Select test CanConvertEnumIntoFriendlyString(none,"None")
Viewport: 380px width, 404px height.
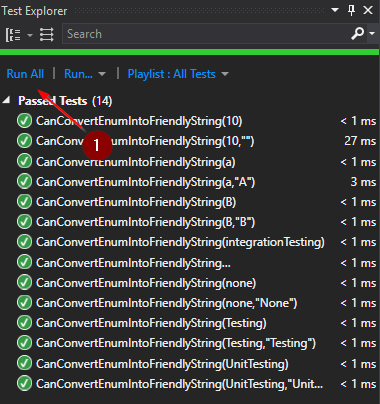point(167,303)
